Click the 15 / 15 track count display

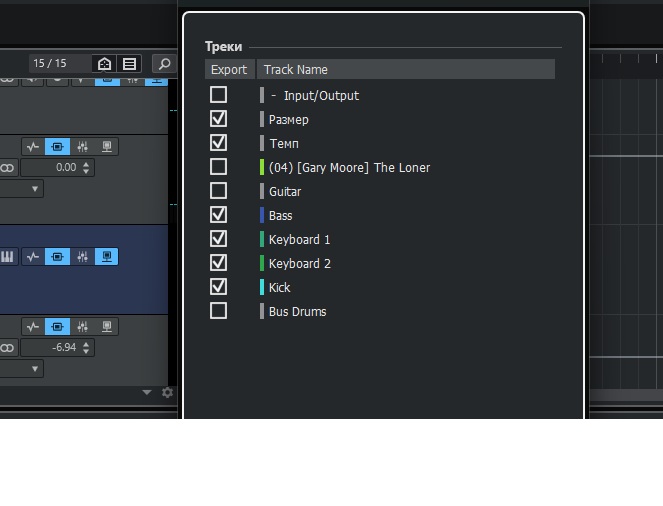[x=50, y=63]
